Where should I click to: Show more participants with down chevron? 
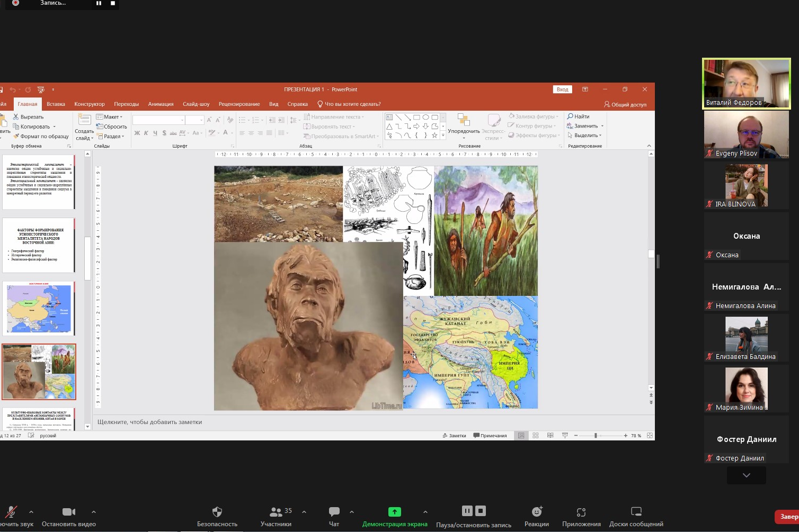(x=747, y=475)
